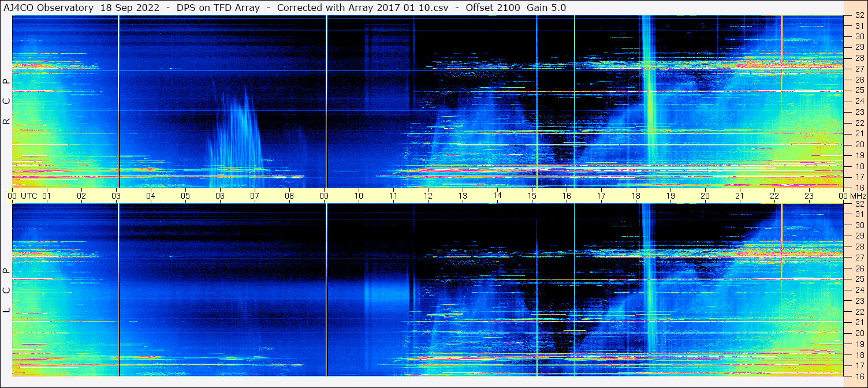
Task: Click the 'UTC' time axis label
Action: pos(29,196)
